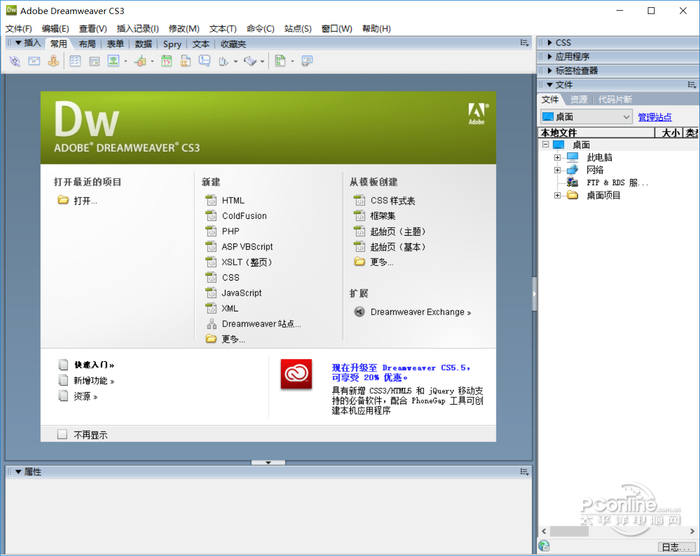
Task: Click the server-side include icon
Action: coord(185,61)
